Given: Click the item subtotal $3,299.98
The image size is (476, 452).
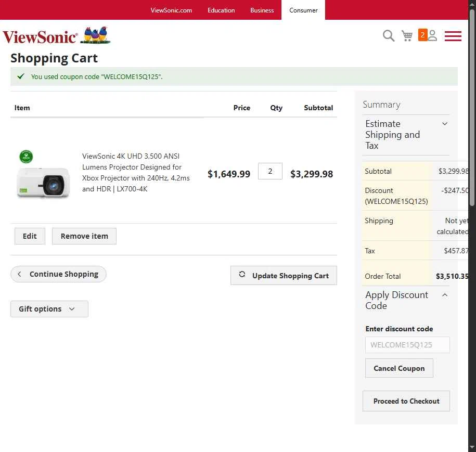Looking at the screenshot, I should 312,174.
